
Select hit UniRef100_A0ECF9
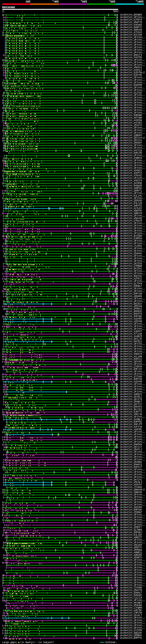131,180
